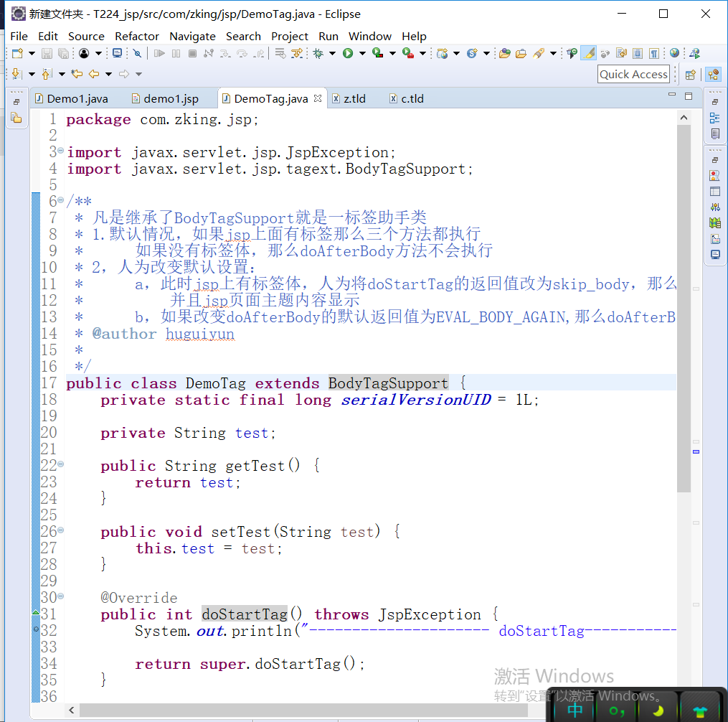Collapse getTest method at line 22
The image size is (728, 722).
(60, 464)
